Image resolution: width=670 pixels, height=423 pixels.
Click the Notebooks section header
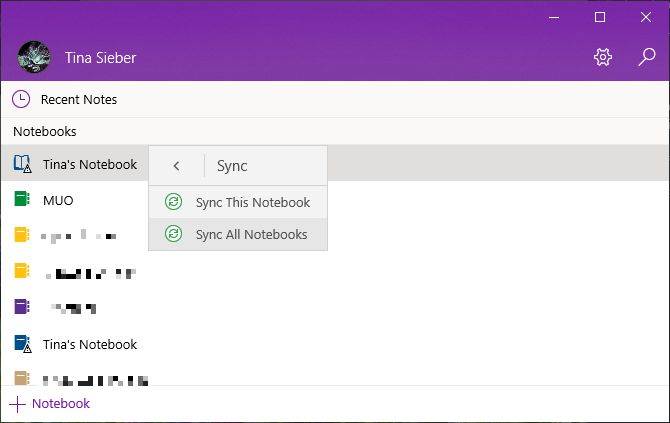(45, 132)
